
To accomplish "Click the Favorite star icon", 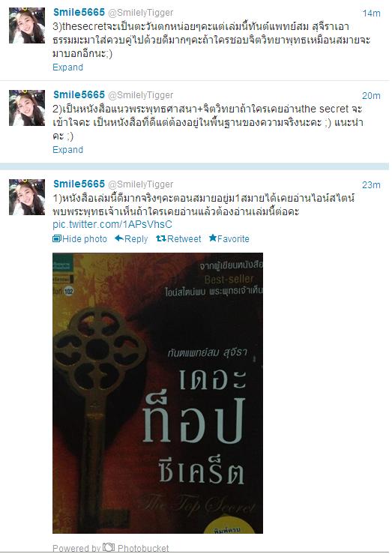I will 213,238.
